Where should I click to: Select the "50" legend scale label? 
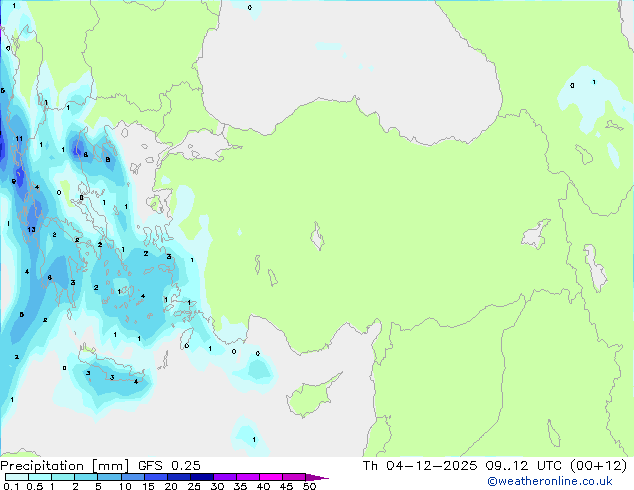click(309, 486)
